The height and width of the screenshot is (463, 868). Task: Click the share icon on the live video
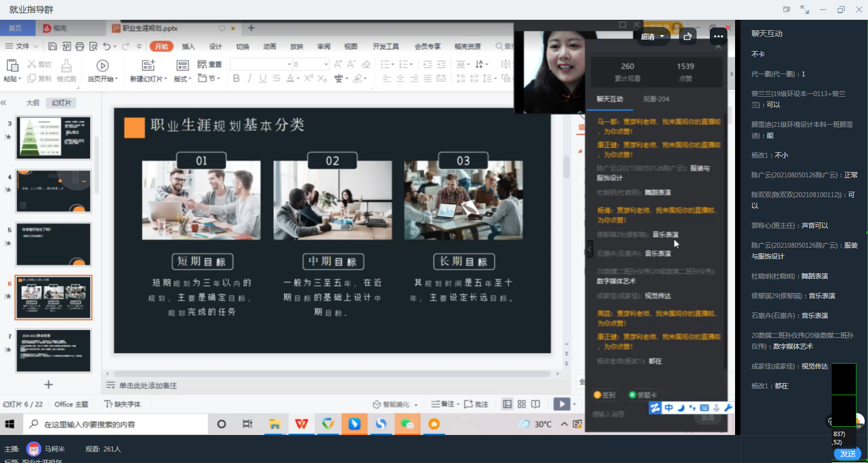(687, 37)
